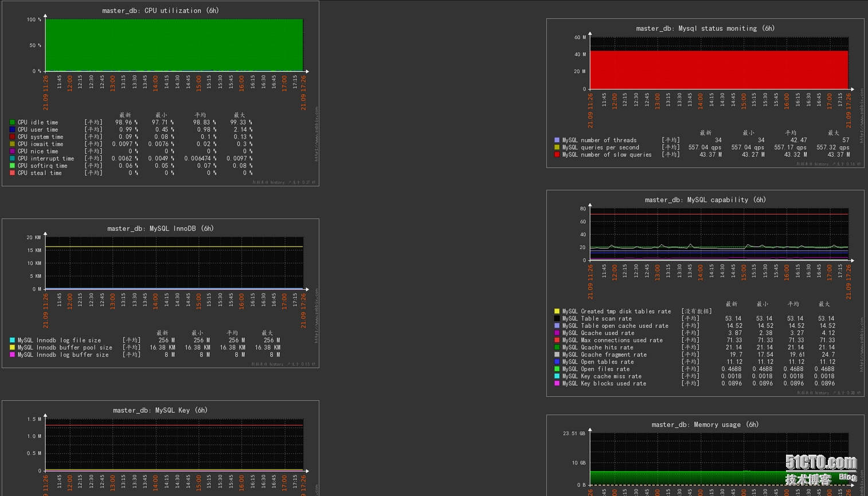Toggle the MySQL Open tables rate series

pyautogui.click(x=557, y=362)
